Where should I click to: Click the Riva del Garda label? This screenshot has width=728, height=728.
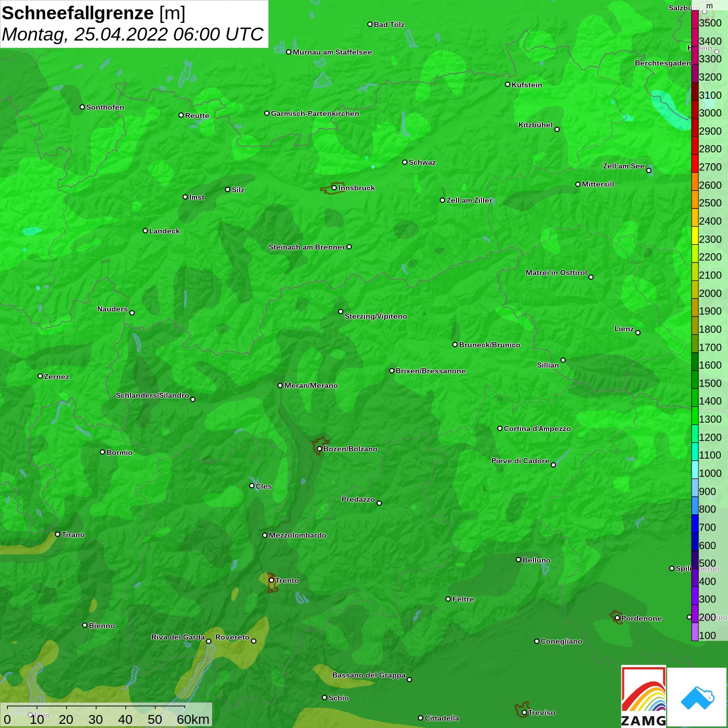pyautogui.click(x=178, y=637)
